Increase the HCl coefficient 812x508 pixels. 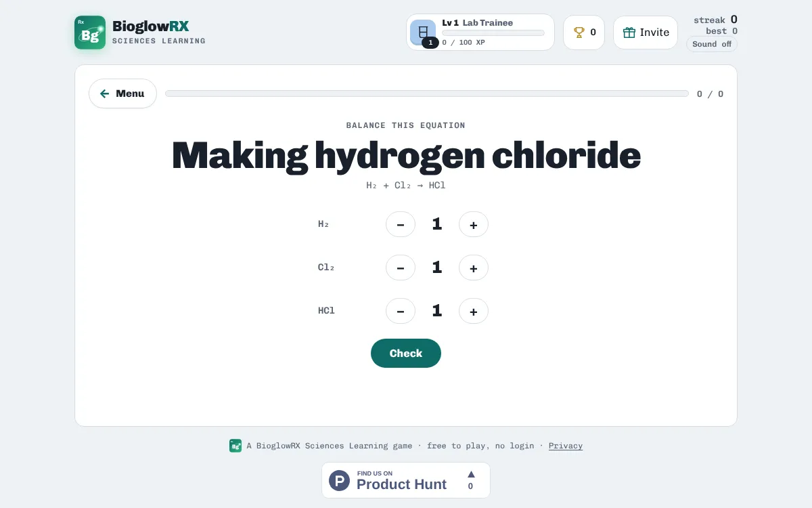coord(474,311)
